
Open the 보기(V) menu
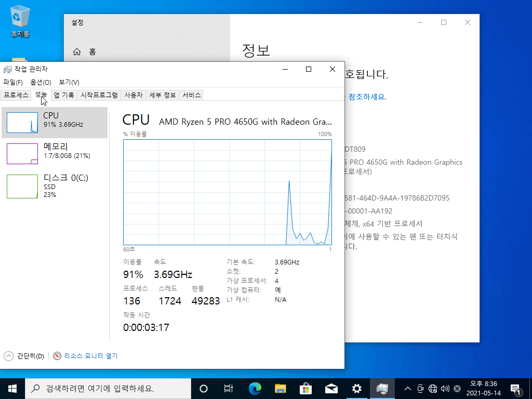tap(69, 83)
